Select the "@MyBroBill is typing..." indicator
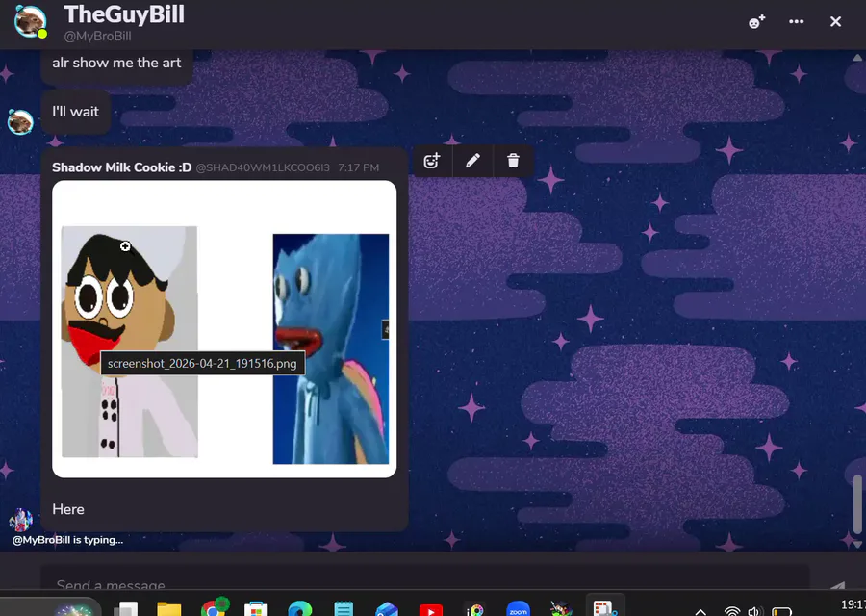The image size is (866, 616). click(68, 540)
